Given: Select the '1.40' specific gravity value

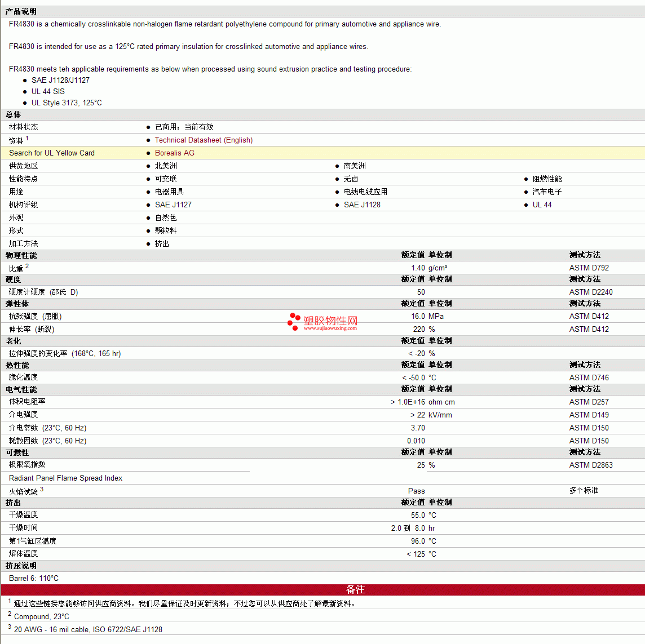Looking at the screenshot, I should point(418,268).
